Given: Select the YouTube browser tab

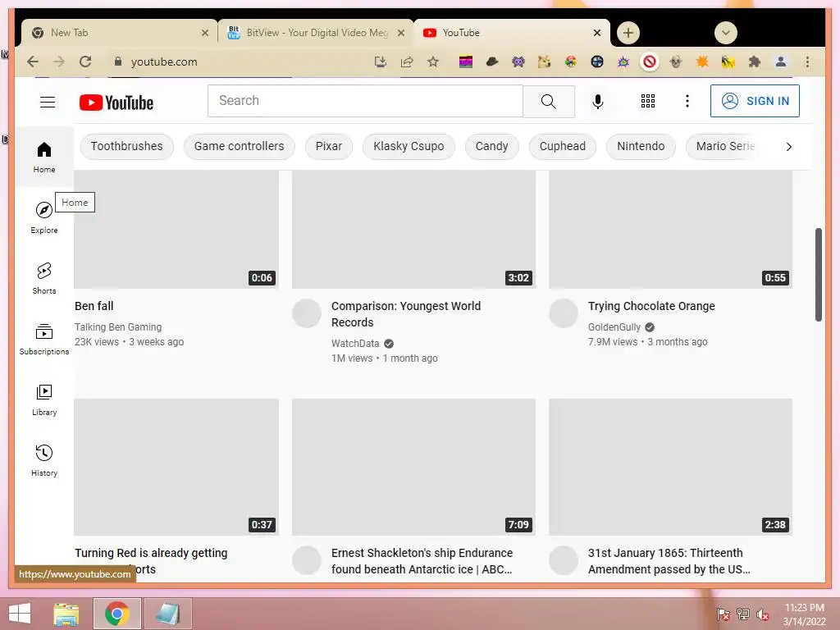Looking at the screenshot, I should coord(512,33).
